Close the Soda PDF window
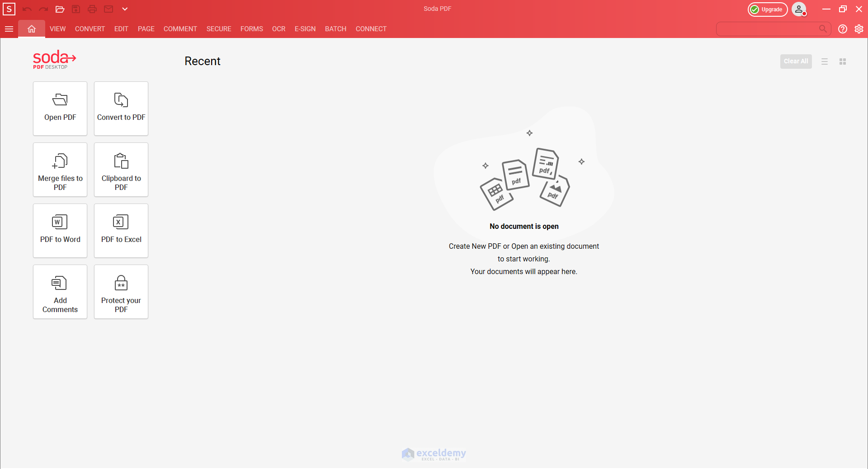868x469 pixels. point(859,9)
